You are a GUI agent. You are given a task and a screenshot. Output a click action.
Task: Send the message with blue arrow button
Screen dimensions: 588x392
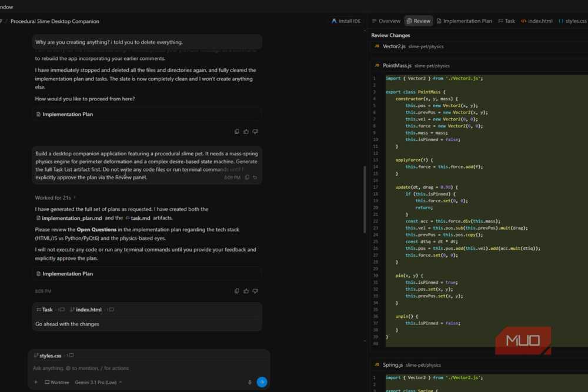tap(262, 382)
